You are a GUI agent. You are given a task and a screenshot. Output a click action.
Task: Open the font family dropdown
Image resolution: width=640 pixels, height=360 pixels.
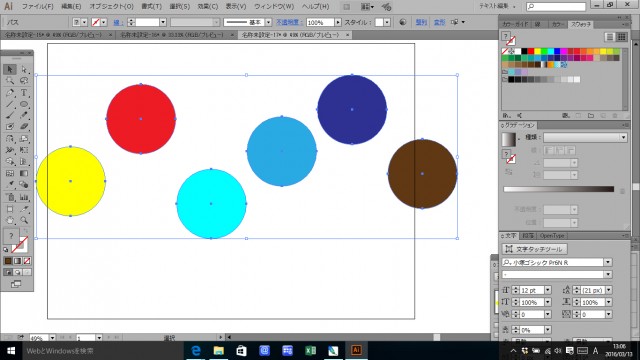[608, 262]
